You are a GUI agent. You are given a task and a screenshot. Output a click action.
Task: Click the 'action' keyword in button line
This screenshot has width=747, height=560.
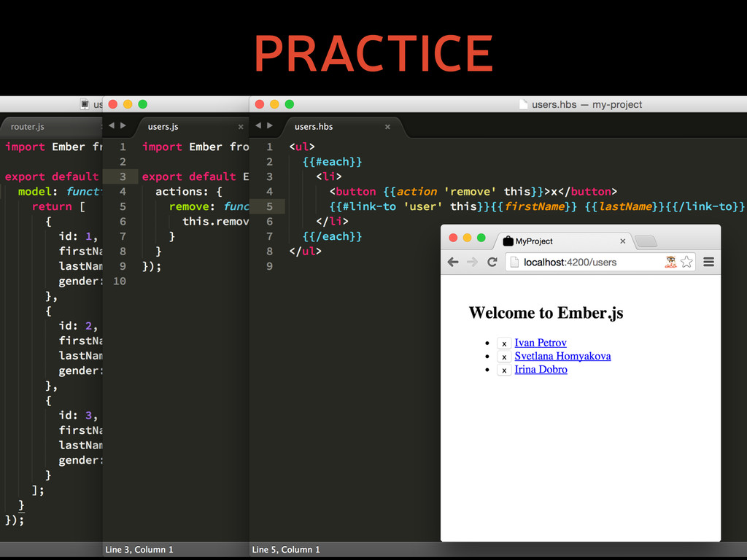point(417,192)
